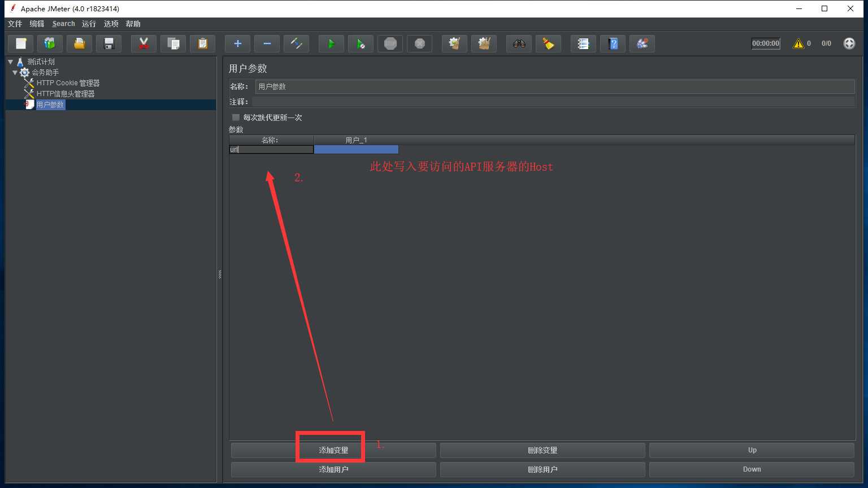Viewport: 868px width, 488px height.
Task: Open the Templates icon in toolbar
Action: pyautogui.click(x=50, y=43)
